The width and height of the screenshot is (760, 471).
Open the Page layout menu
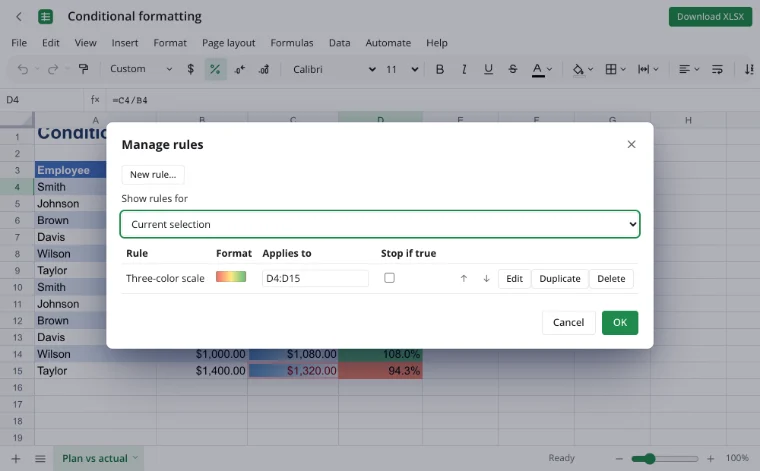228,43
